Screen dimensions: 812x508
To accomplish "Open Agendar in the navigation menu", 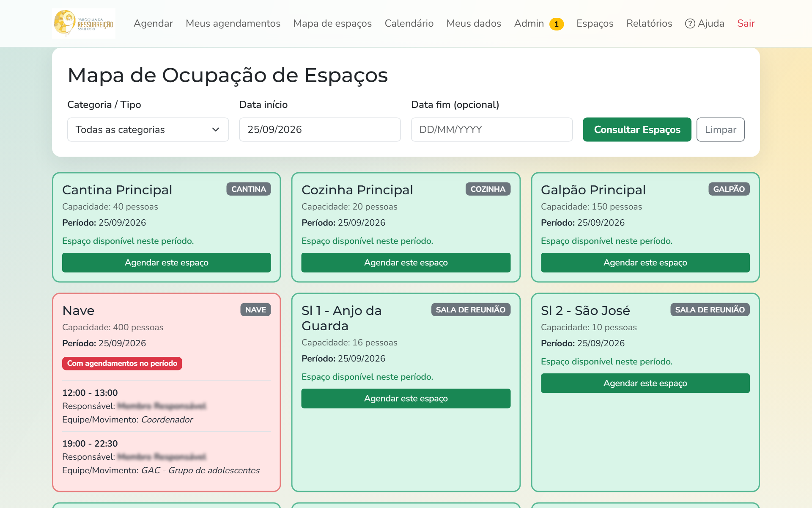I will click(x=153, y=23).
